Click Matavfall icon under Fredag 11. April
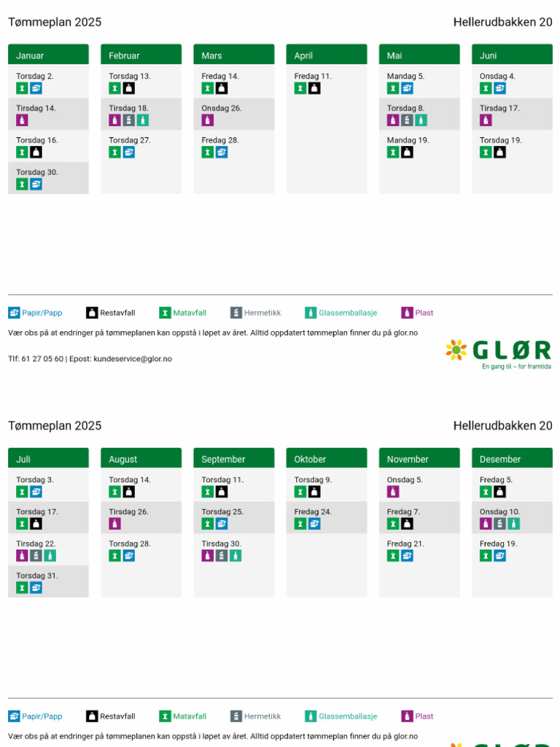This screenshot has height=747, width=560. click(x=300, y=88)
